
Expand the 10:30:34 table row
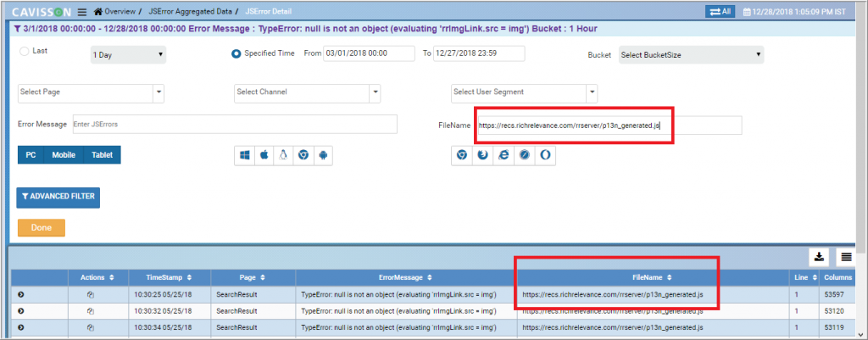(21, 327)
